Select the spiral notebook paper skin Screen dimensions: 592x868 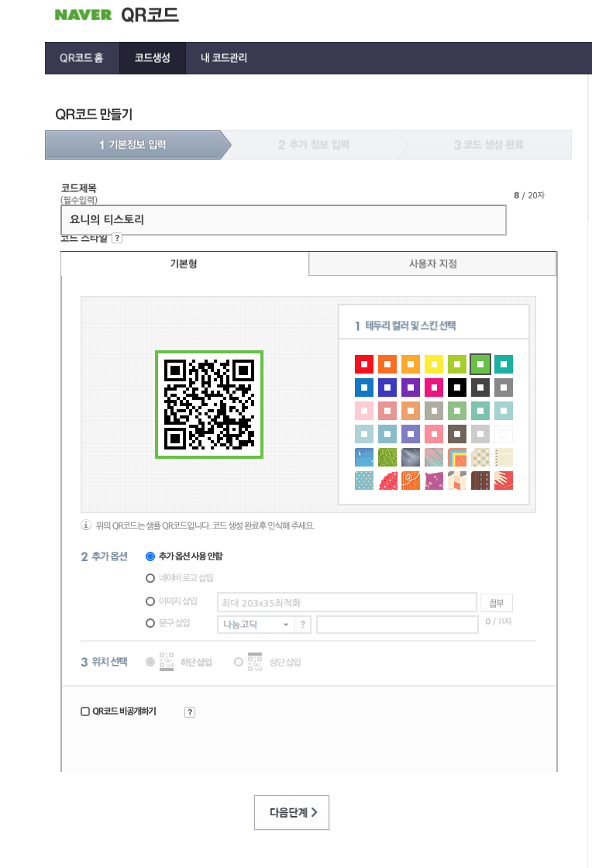click(x=504, y=457)
